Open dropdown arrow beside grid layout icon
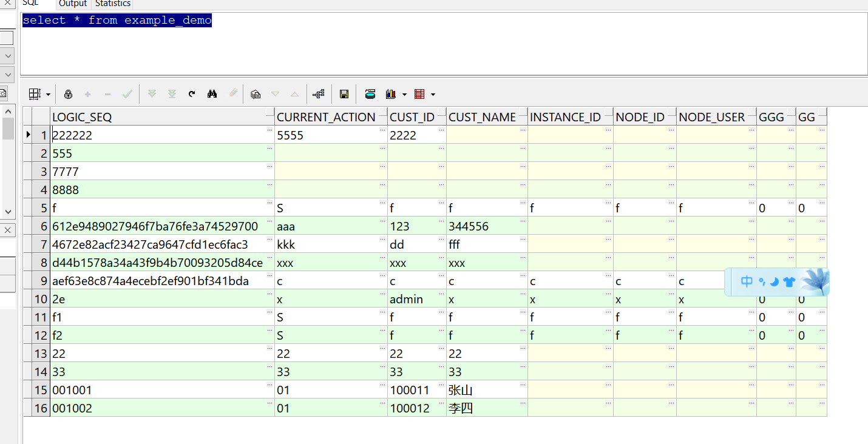Image resolution: width=868 pixels, height=444 pixels. pyautogui.click(x=48, y=95)
